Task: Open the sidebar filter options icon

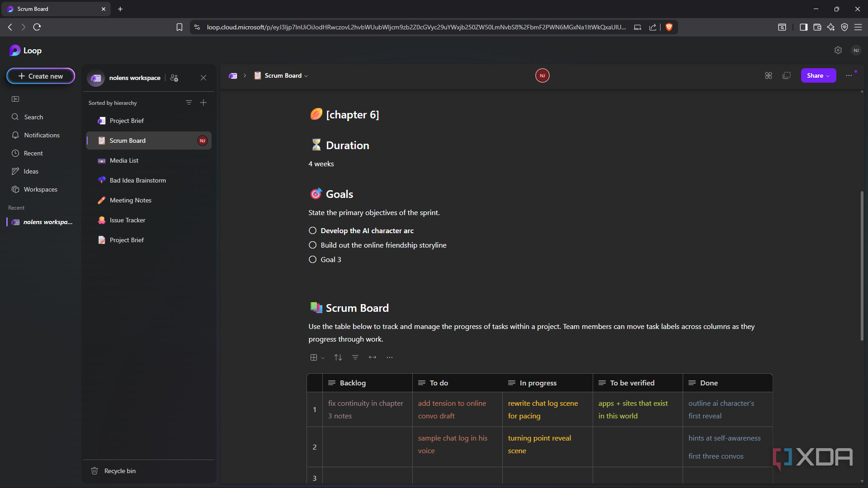Action: 189,103
